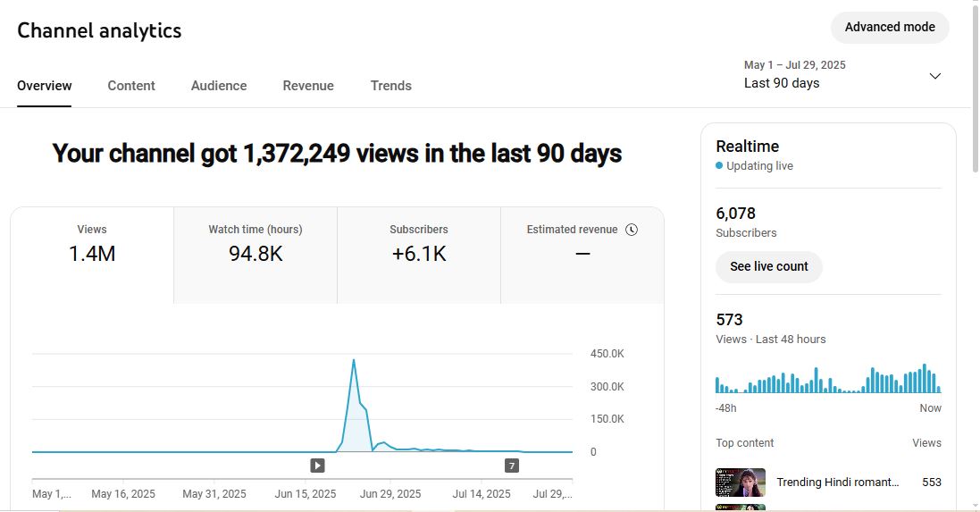Screen dimensions: 980x512
Task: Open the Trending Hindi romant... video title link
Action: click(x=838, y=483)
